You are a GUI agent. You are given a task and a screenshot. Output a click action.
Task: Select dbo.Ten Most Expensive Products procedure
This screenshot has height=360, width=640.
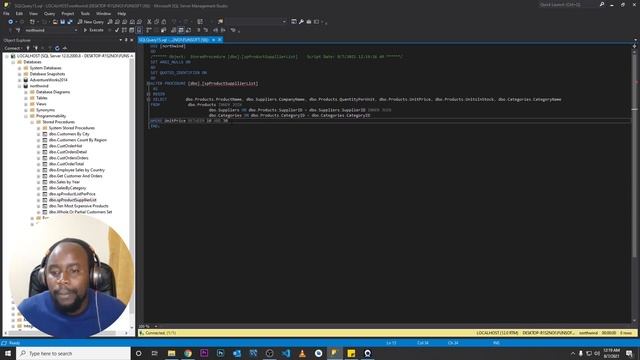point(78,206)
